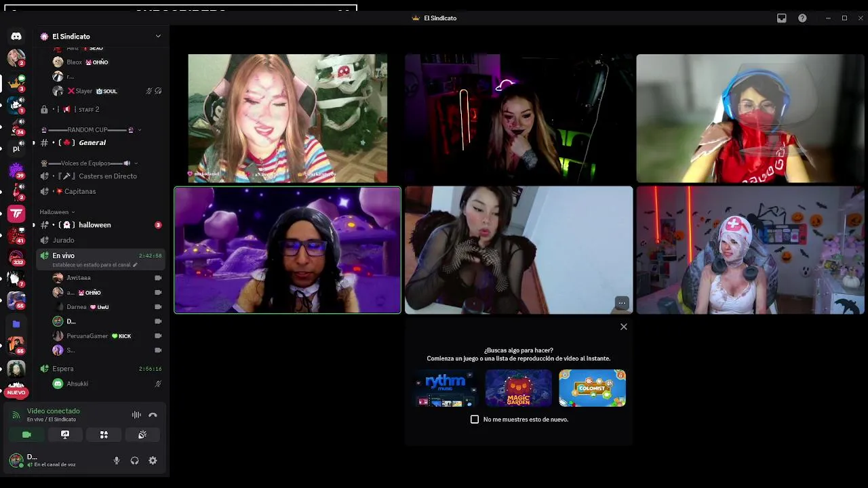Open your user avatar profile panel
This screenshot has width=868, height=488.
[x=16, y=460]
